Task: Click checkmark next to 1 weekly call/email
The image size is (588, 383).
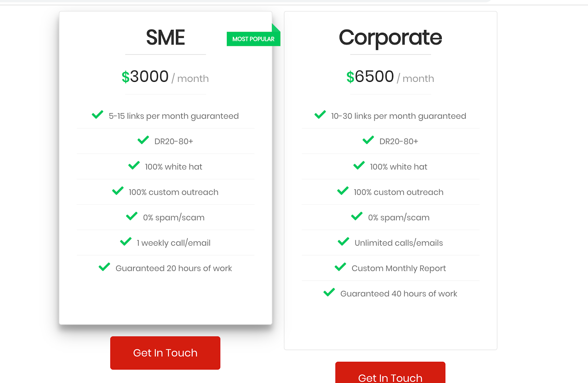Action: (x=126, y=242)
